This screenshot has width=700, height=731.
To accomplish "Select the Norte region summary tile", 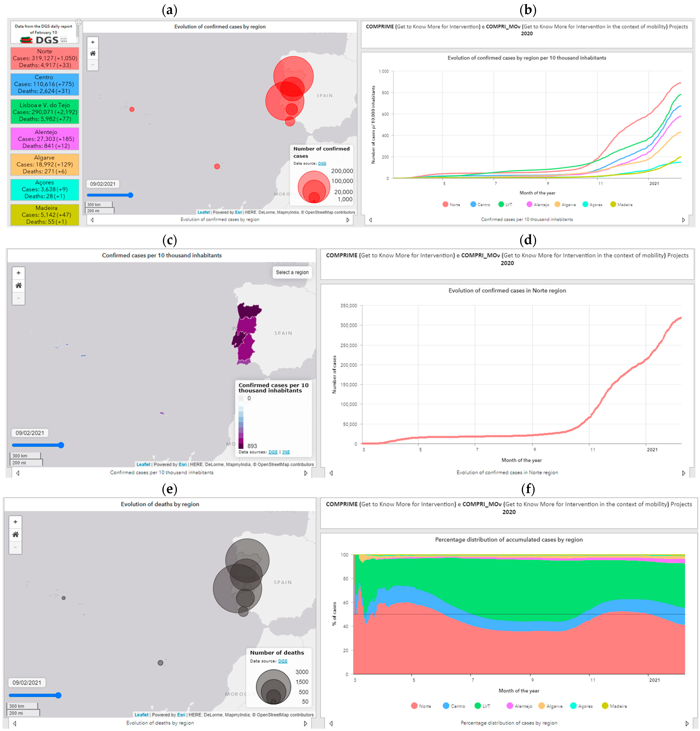I will pyautogui.click(x=44, y=58).
